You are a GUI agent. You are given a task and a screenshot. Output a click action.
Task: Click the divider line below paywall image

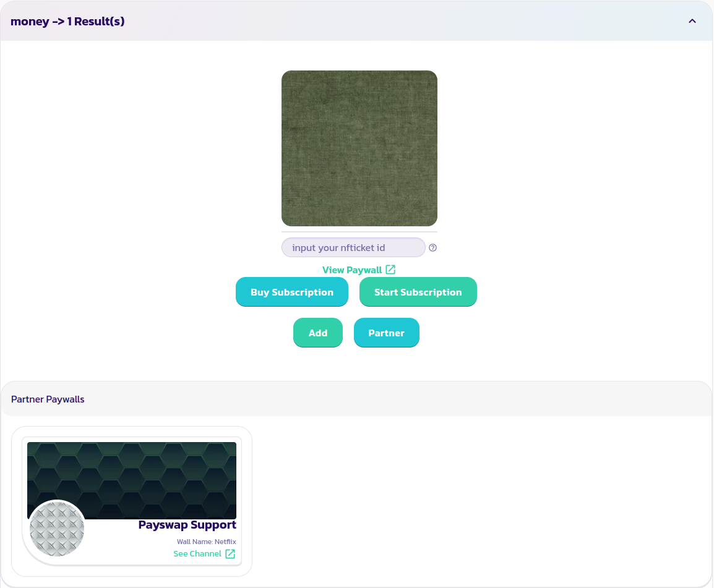coord(359,232)
